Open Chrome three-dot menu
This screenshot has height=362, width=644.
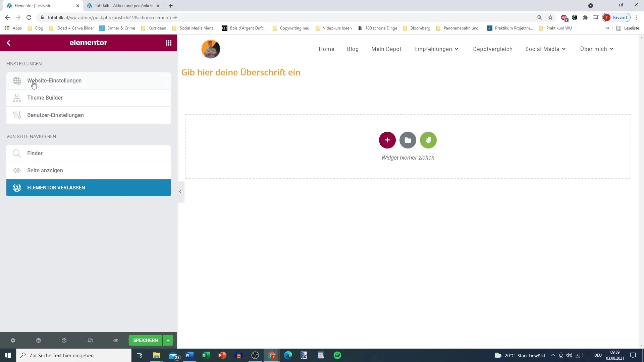[x=637, y=17]
